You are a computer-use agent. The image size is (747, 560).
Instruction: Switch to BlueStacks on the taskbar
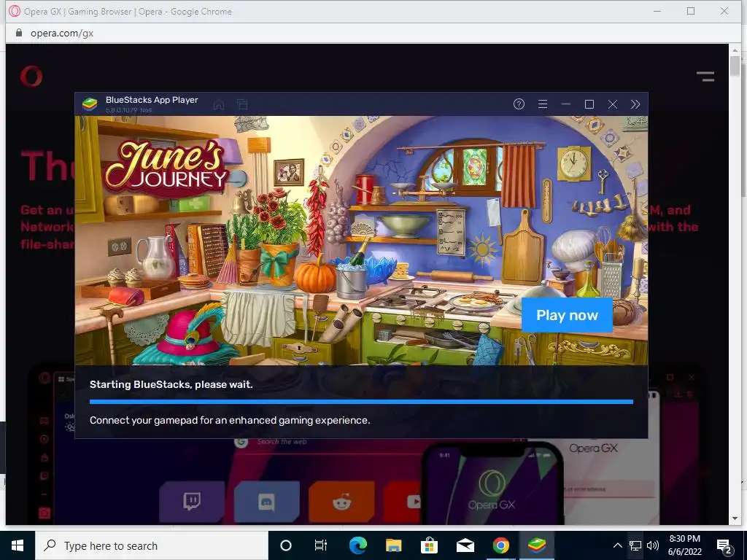536,545
